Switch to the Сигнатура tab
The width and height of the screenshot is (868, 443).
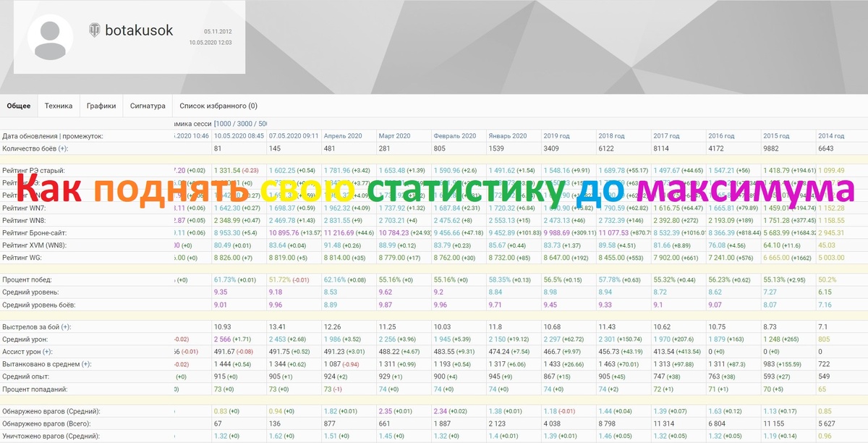click(x=148, y=106)
